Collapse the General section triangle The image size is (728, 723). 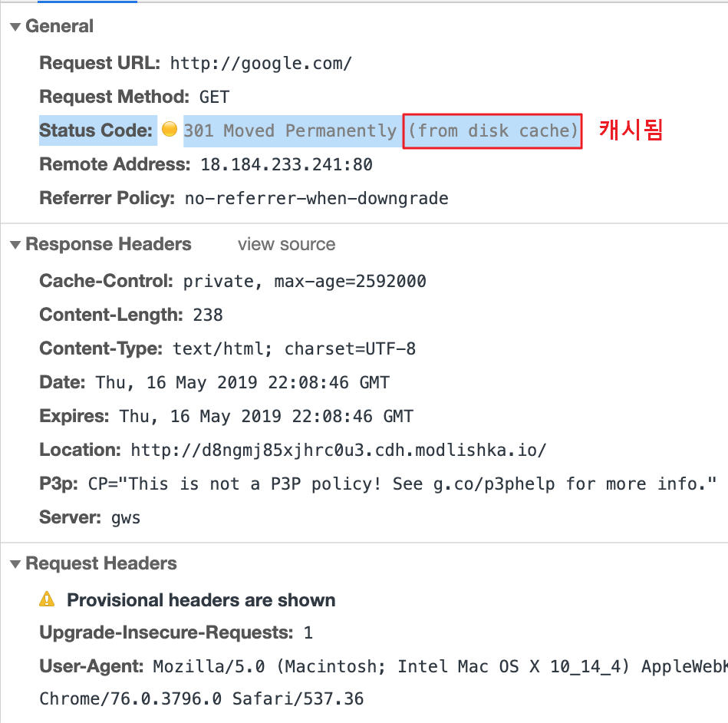(x=15, y=27)
